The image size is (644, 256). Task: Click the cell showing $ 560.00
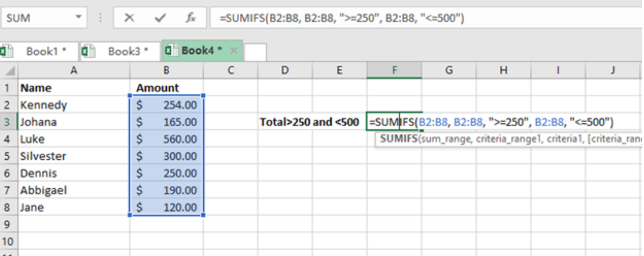(x=166, y=139)
